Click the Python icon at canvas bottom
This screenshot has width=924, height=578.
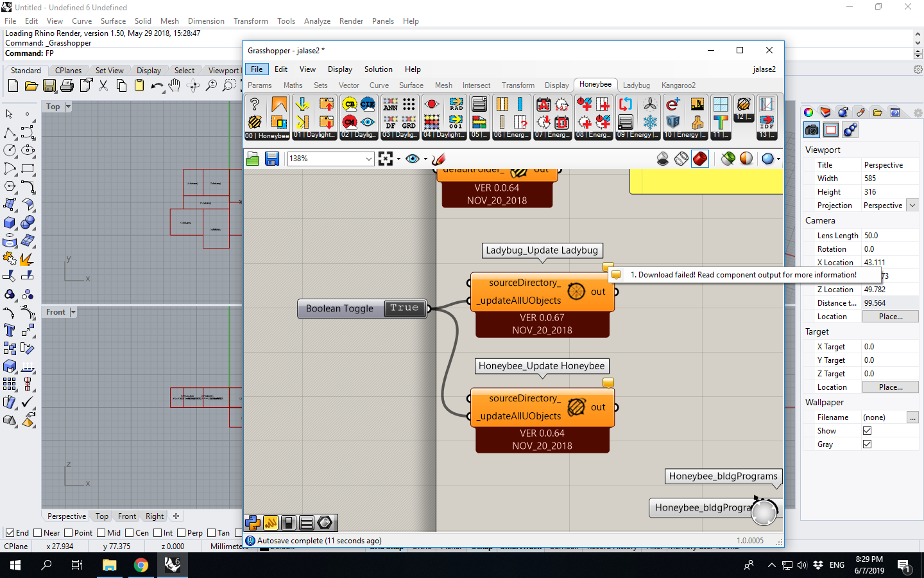click(253, 523)
